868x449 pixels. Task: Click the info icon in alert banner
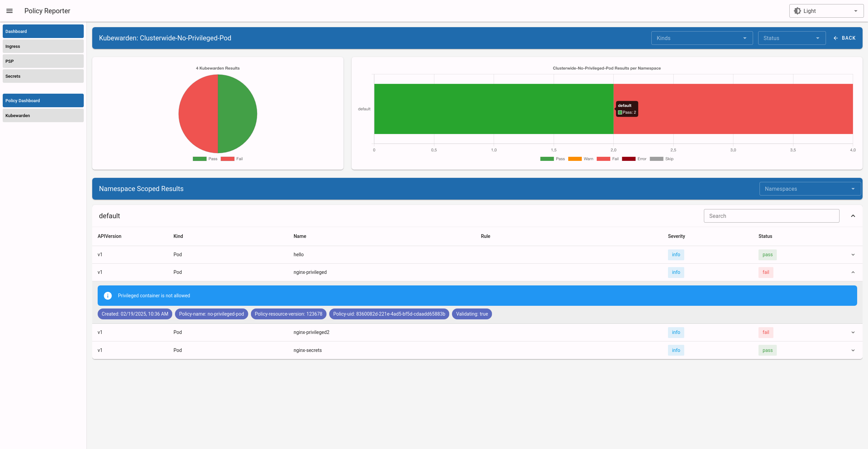click(108, 296)
